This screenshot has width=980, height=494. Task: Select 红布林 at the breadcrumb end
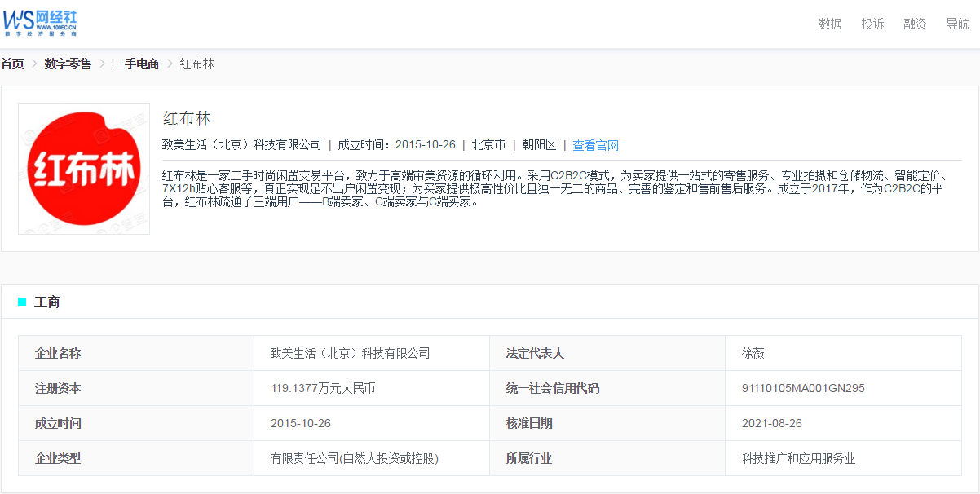coord(196,64)
